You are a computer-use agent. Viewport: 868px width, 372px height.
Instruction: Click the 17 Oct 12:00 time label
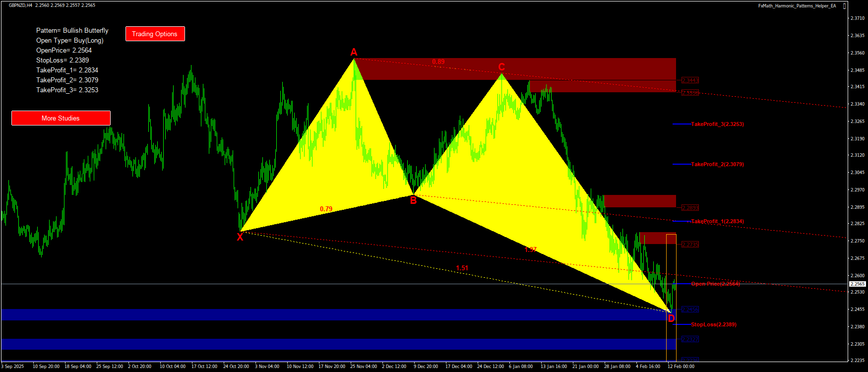coord(204,367)
